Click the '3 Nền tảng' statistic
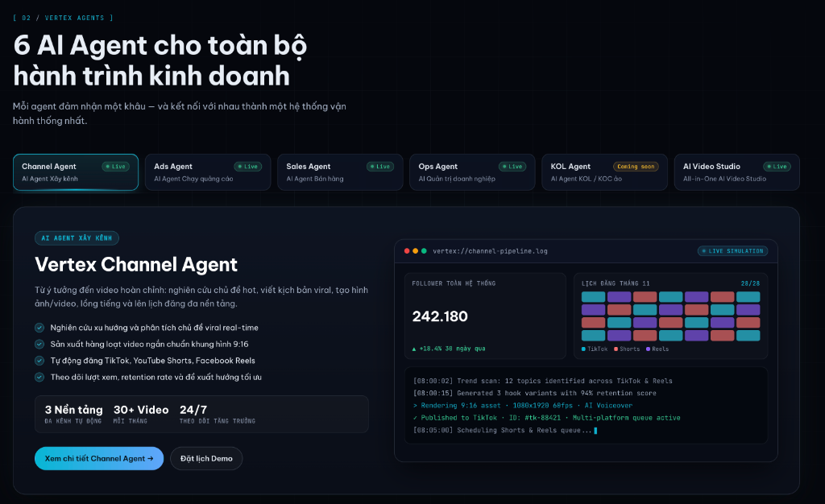Image resolution: width=825 pixels, height=504 pixels. click(73, 414)
